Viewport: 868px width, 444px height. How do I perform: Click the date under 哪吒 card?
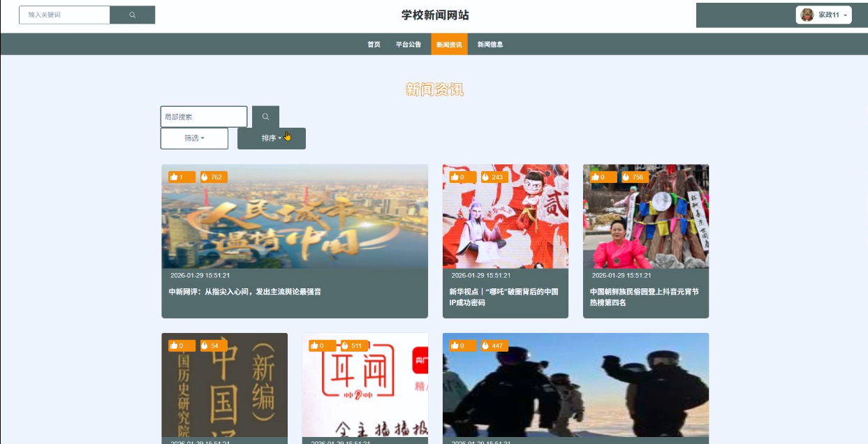(481, 276)
